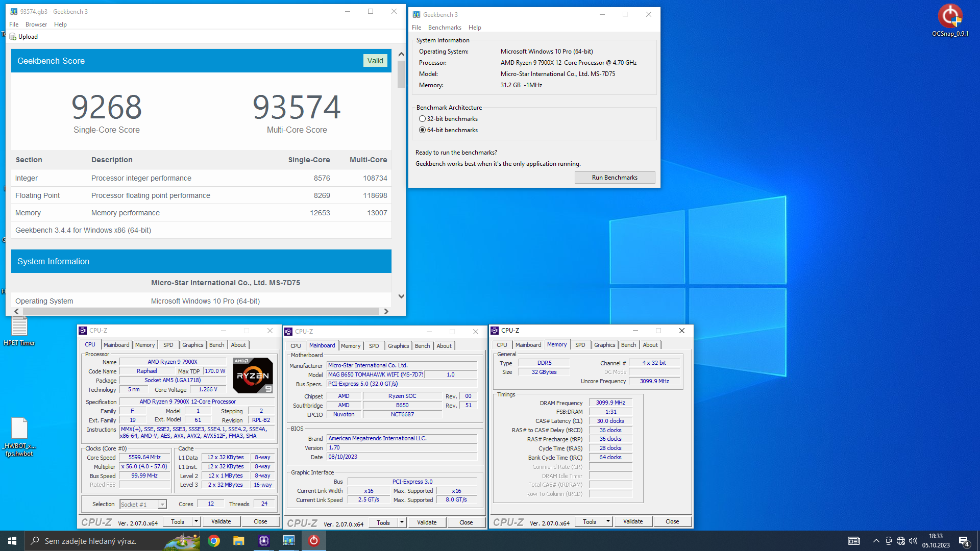Click Close button in middle CPU-Z window
This screenshot has width=980, height=551.
click(x=466, y=522)
